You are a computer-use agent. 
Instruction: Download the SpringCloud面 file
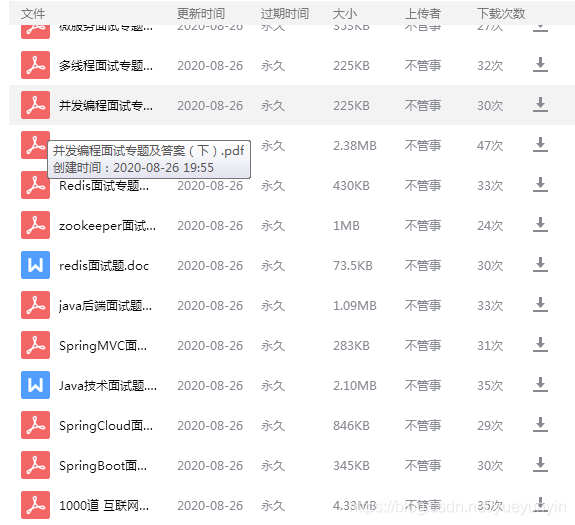(540, 425)
